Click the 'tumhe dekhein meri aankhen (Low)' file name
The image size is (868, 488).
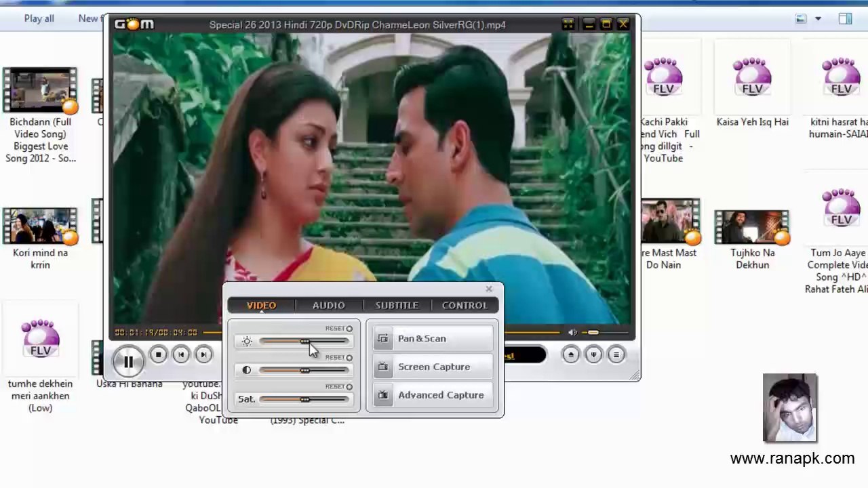pos(40,396)
